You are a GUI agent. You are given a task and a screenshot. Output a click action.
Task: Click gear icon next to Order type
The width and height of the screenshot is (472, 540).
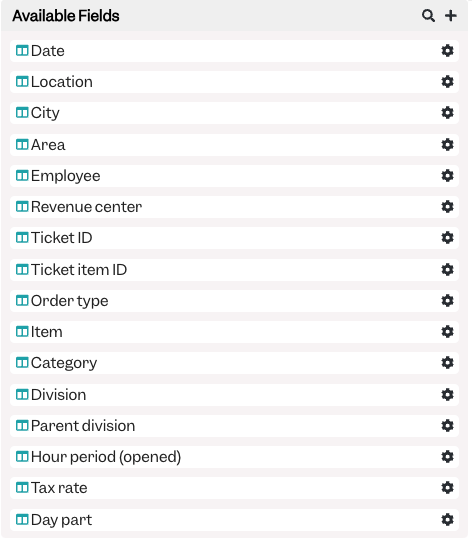click(x=447, y=301)
